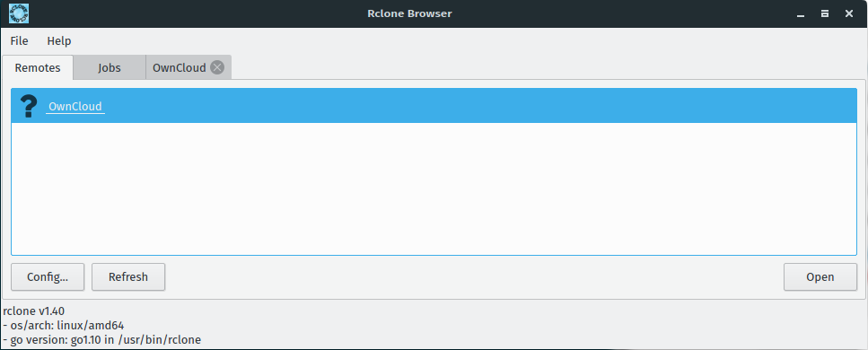868x350 pixels.
Task: Maximize the Rclone Browser window
Action: point(825,13)
